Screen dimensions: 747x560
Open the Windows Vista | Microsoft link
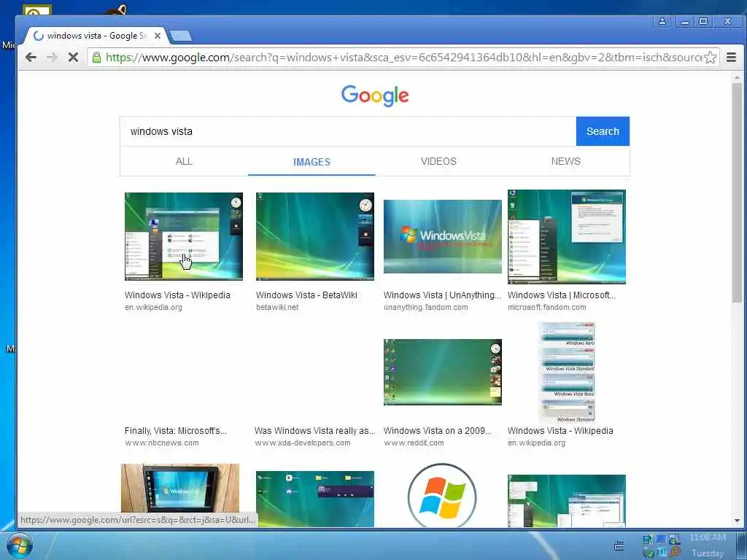(x=561, y=295)
